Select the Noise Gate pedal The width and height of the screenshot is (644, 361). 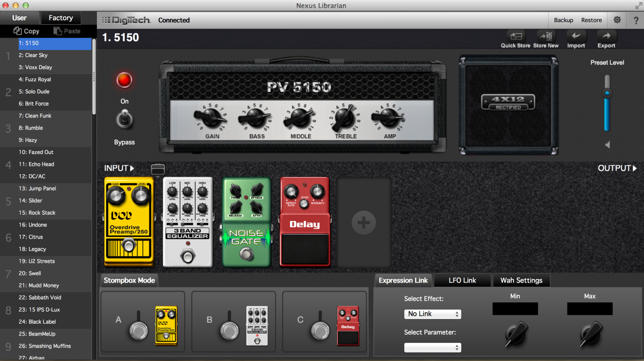pyautogui.click(x=246, y=222)
